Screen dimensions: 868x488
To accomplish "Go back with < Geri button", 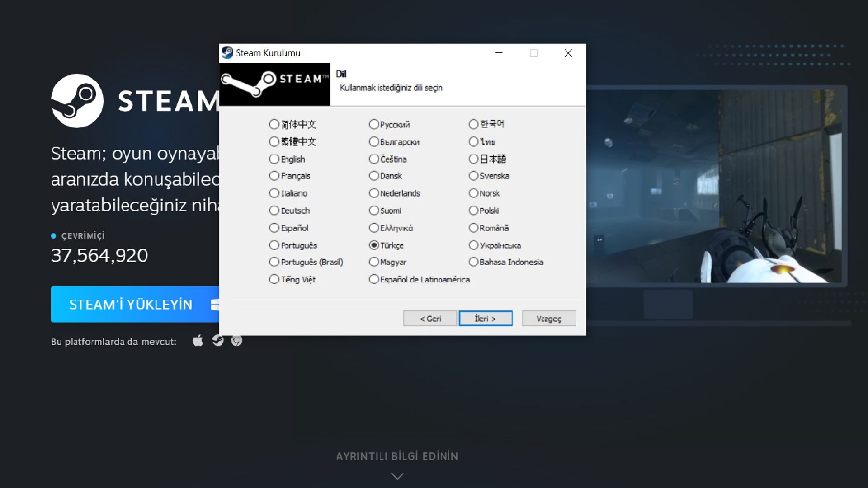I will (x=430, y=319).
